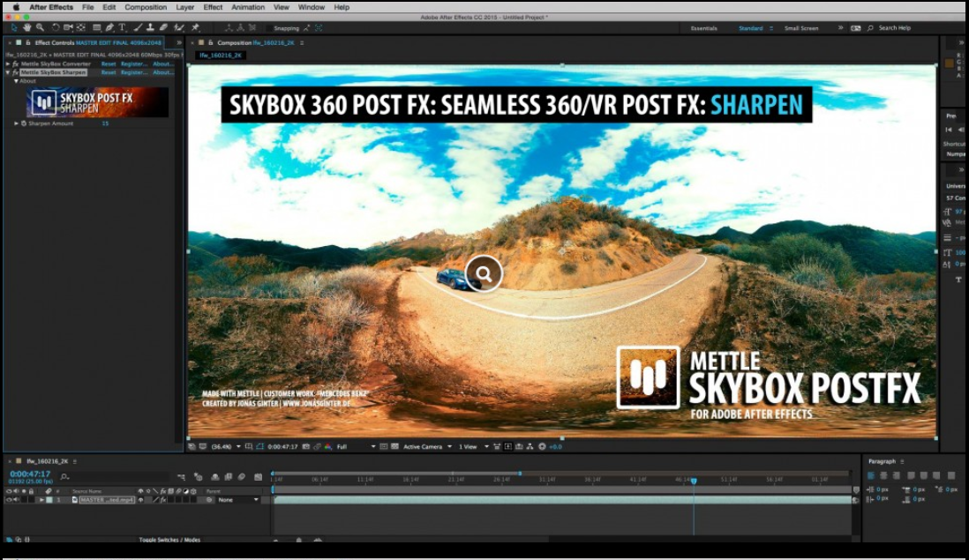Select the Pan Behind anchor point tool
This screenshot has height=560, width=969.
point(81,28)
